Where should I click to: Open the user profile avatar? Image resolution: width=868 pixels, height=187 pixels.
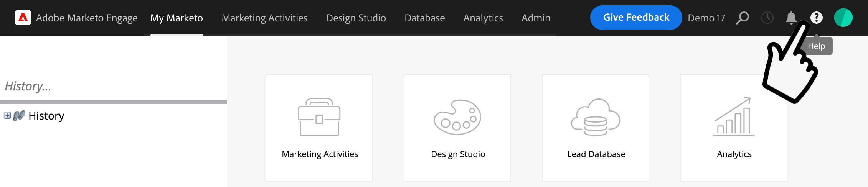pos(843,18)
